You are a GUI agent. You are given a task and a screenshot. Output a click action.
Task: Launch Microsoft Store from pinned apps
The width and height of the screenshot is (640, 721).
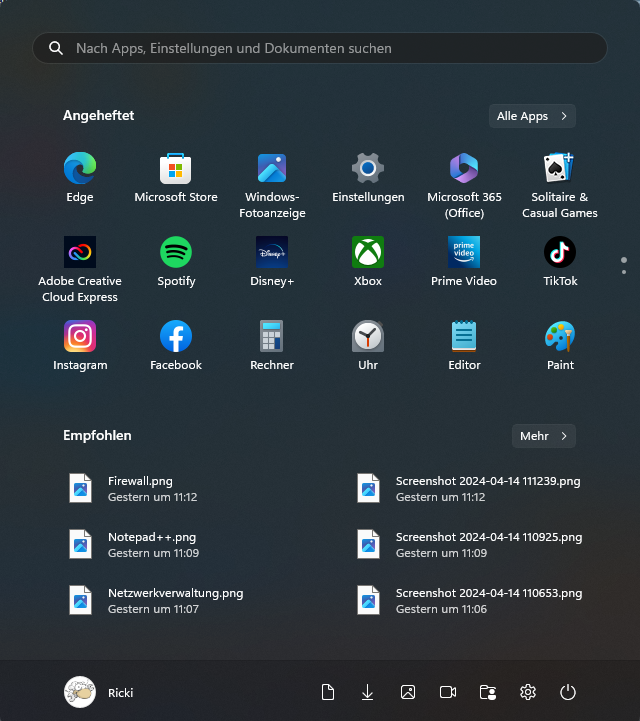[x=176, y=169]
